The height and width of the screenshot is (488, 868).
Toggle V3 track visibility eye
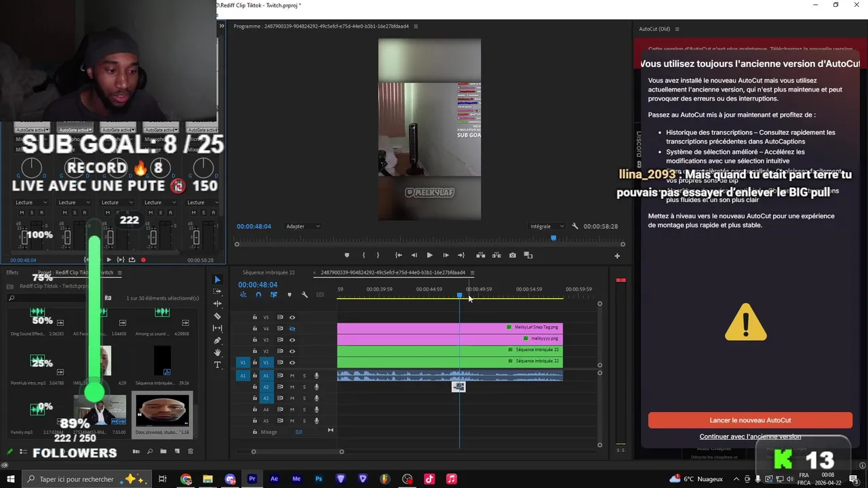click(292, 340)
